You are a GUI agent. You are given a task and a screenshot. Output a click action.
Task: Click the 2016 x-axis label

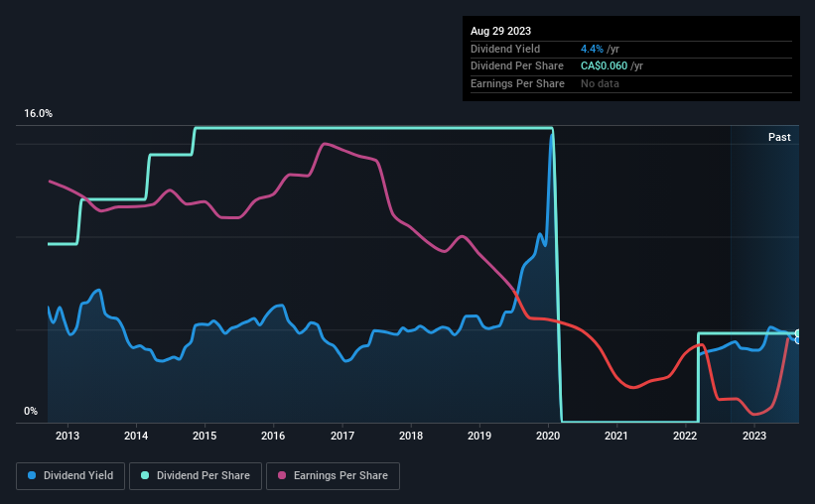click(273, 436)
